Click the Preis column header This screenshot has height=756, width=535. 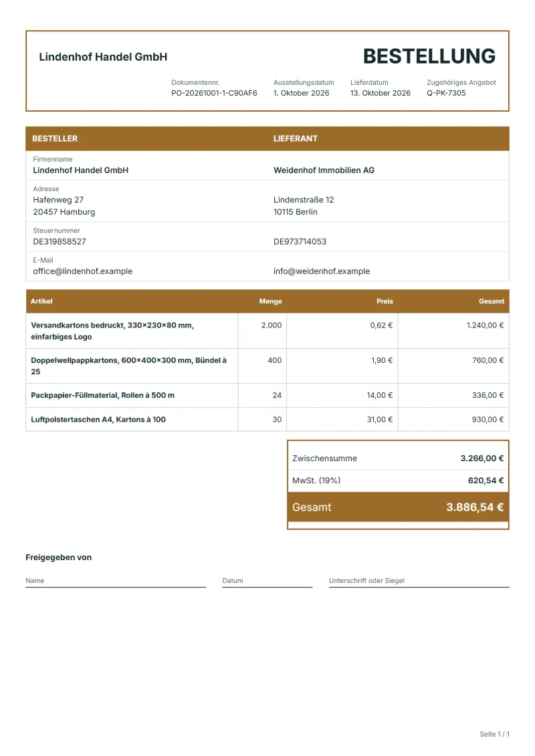point(385,301)
